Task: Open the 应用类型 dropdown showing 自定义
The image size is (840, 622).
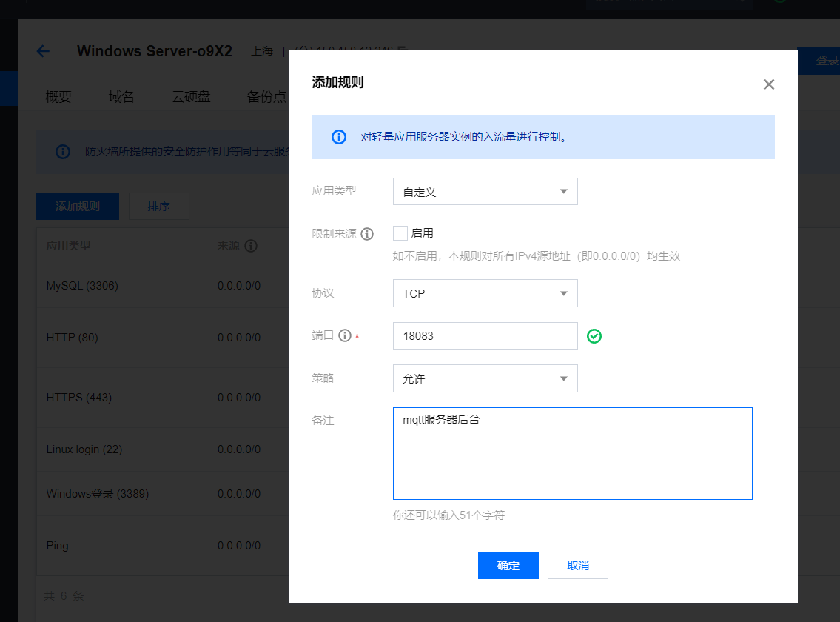Action: (485, 192)
